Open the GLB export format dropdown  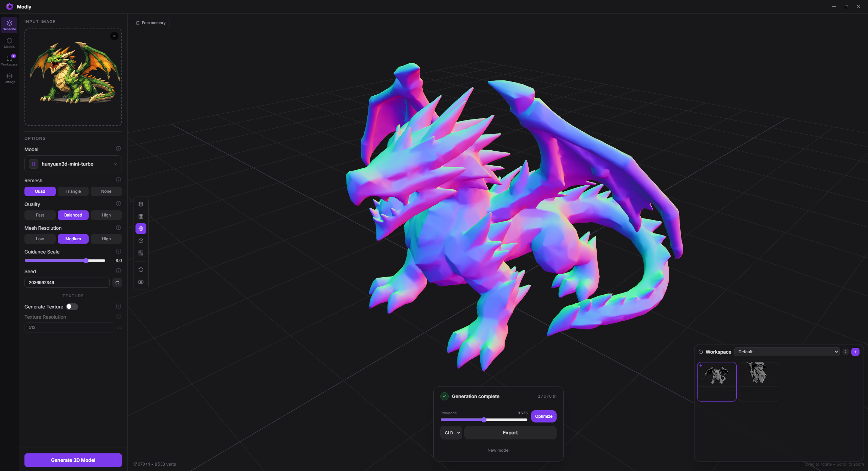[451, 433]
